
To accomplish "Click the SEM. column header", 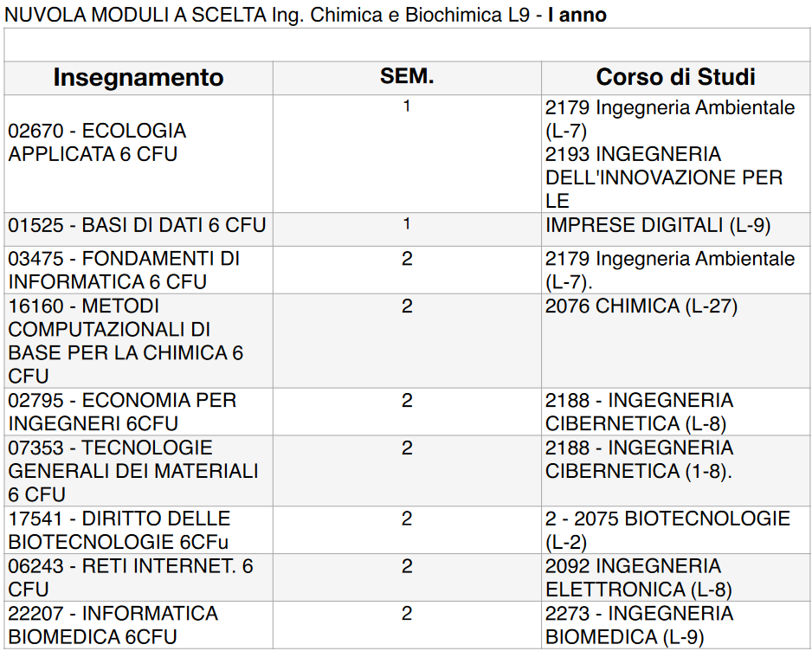I will 407,77.
